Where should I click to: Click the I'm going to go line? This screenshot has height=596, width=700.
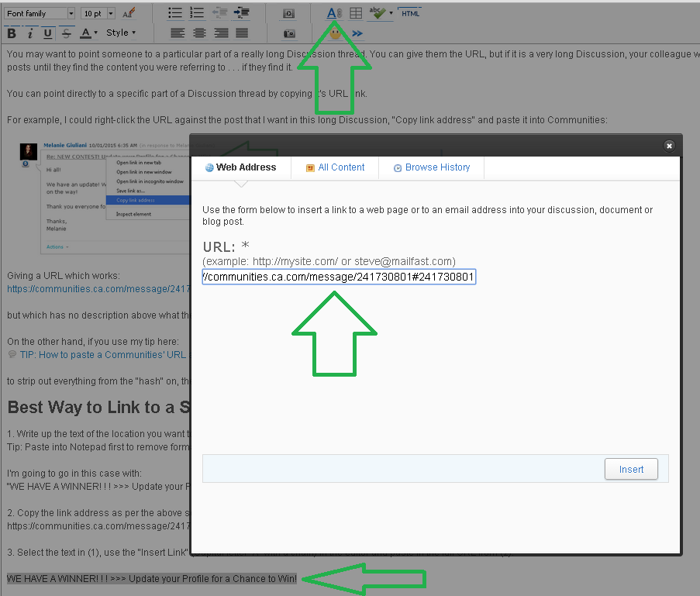tap(74, 474)
